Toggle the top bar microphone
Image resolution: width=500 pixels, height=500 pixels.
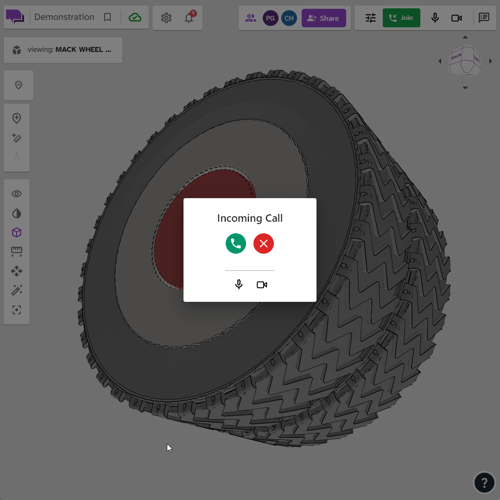(435, 18)
